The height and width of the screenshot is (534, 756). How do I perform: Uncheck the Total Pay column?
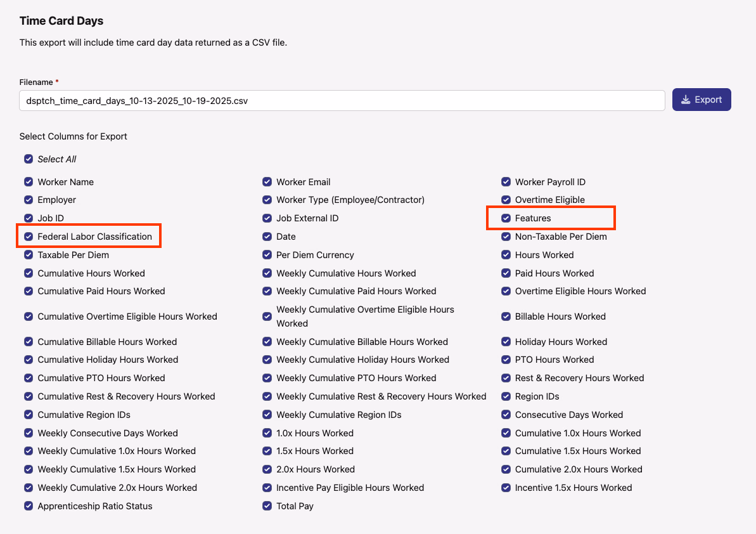(267, 505)
